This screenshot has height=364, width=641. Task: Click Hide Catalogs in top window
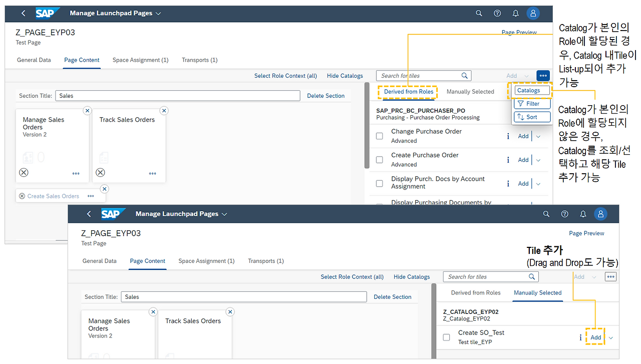(345, 76)
